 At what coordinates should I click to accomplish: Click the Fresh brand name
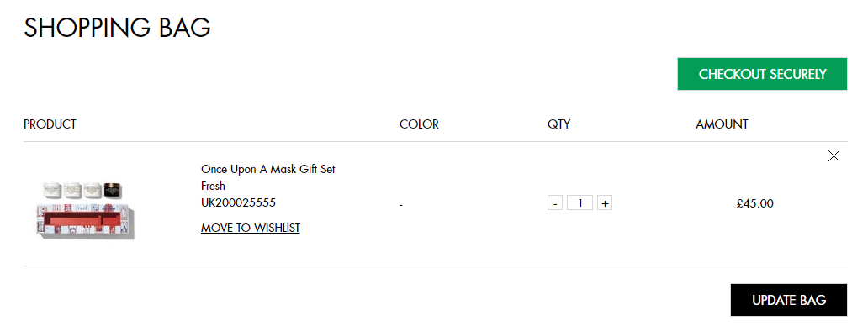(213, 187)
